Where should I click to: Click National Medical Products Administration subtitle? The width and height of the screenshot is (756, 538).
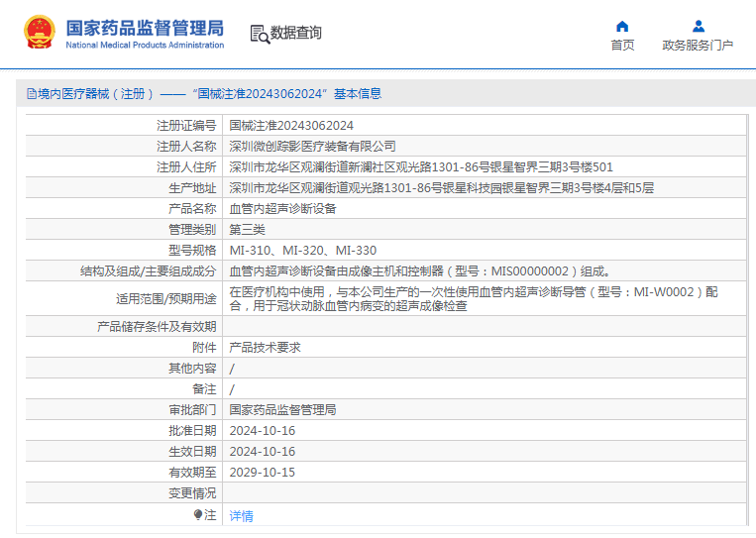point(145,45)
